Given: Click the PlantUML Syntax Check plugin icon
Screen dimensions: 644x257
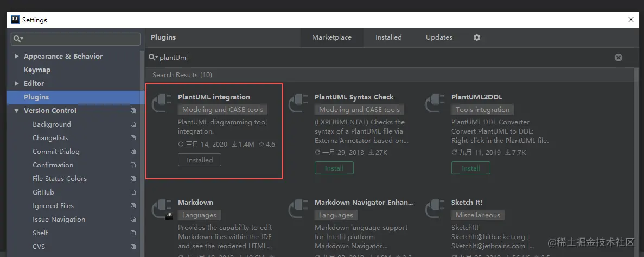Looking at the screenshot, I should (298, 103).
